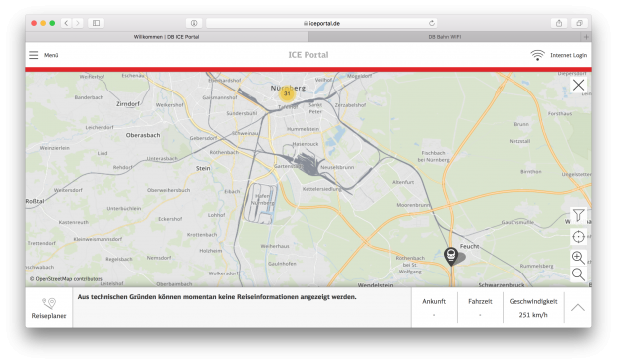Click the iceportal.de address bar
The image size is (617, 364).
point(321,23)
